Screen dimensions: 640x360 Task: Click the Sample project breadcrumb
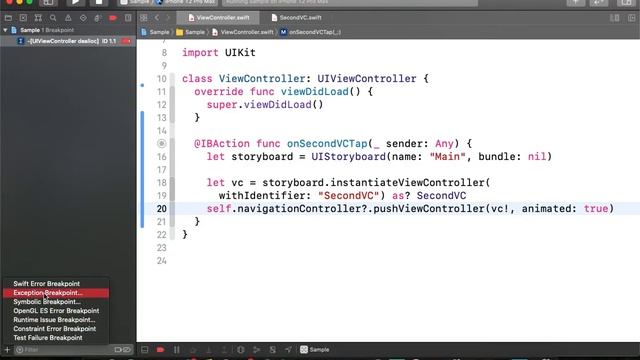155,32
